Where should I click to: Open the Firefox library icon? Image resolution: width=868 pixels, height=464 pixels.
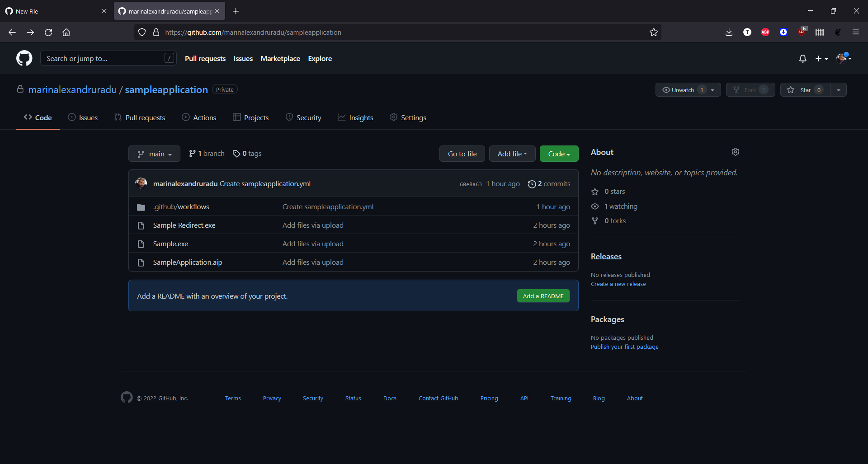click(x=820, y=32)
